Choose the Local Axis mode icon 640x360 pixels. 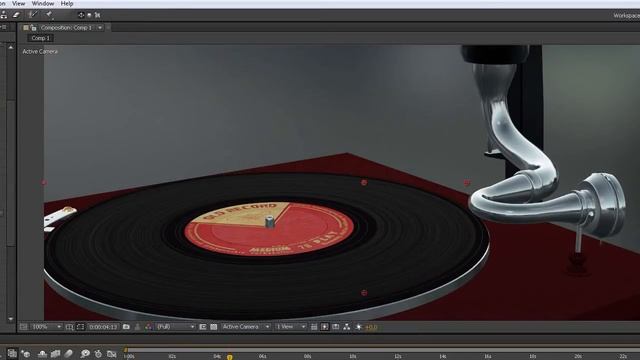(x=81, y=15)
